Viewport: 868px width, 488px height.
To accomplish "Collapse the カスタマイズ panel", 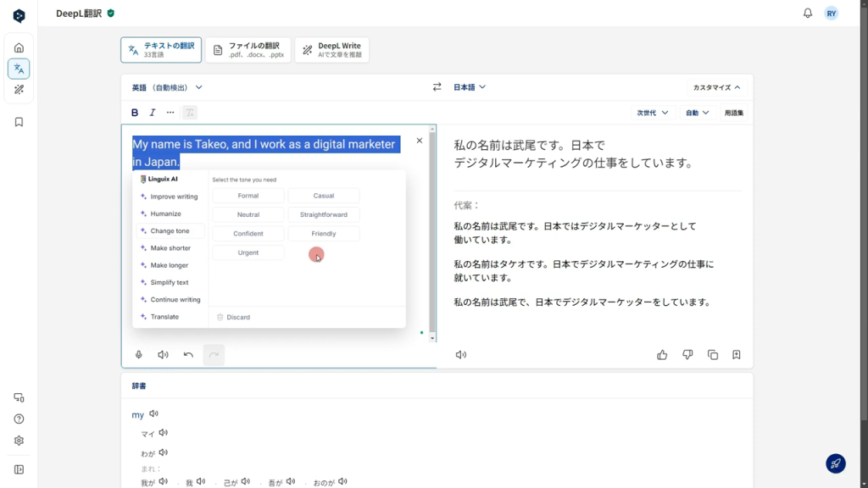I will 716,87.
